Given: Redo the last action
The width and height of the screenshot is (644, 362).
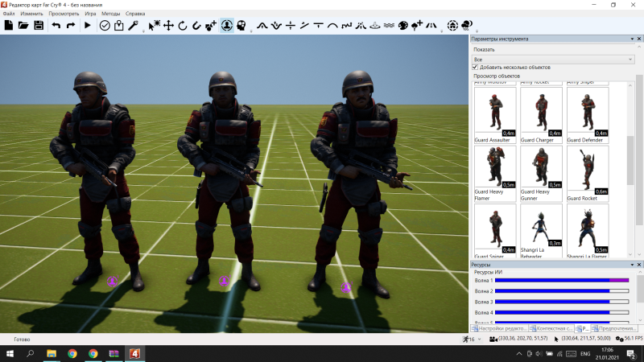Looking at the screenshot, I should click(71, 26).
